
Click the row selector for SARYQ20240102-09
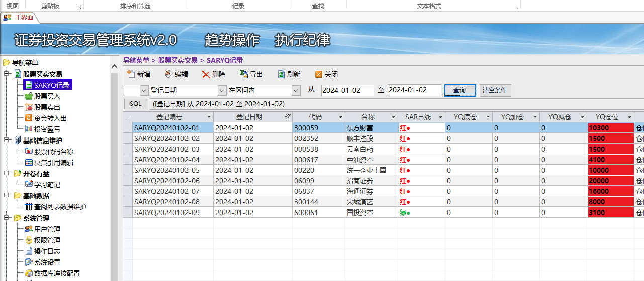click(128, 213)
